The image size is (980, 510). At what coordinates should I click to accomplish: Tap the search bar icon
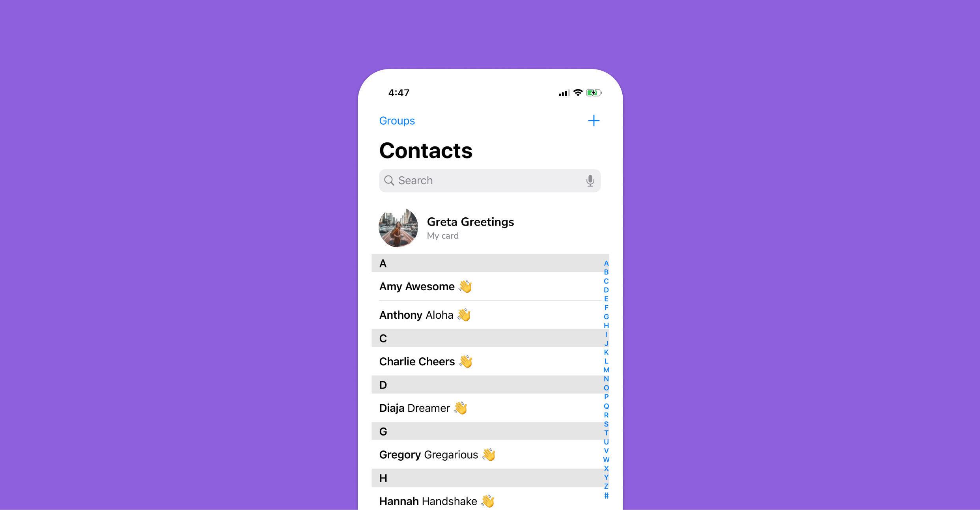[x=389, y=180]
